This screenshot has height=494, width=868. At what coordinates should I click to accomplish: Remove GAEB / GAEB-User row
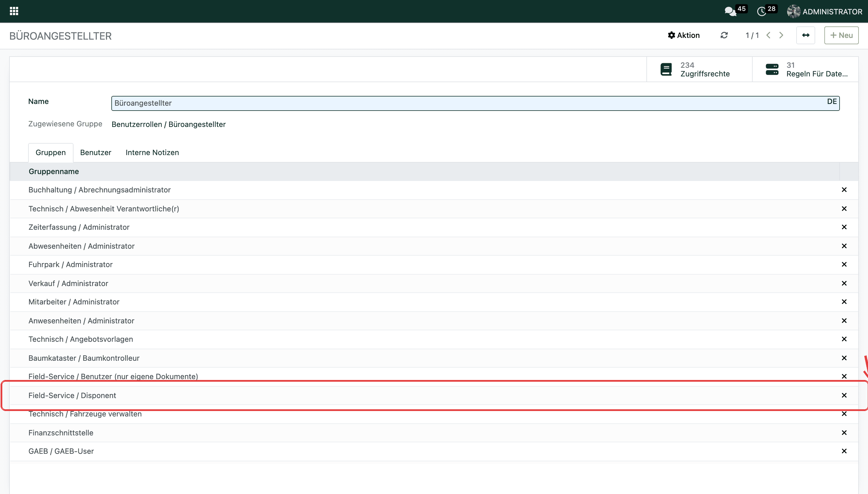(844, 451)
